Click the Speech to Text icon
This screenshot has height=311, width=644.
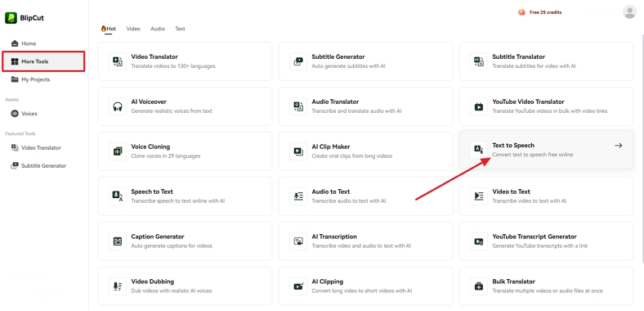point(118,196)
